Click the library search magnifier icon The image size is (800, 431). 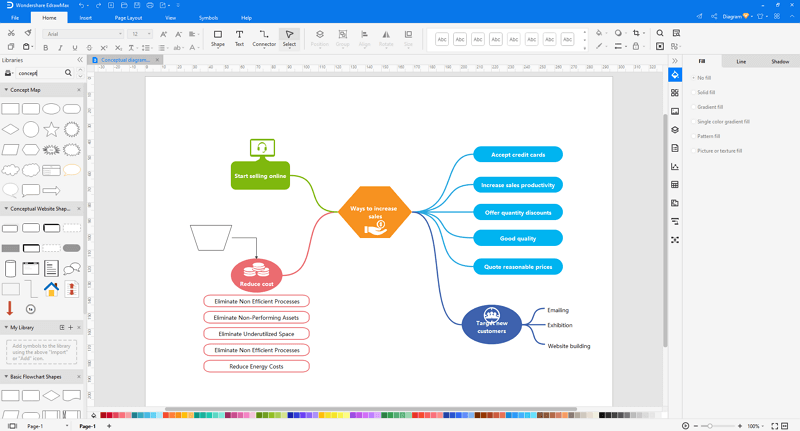tap(68, 73)
